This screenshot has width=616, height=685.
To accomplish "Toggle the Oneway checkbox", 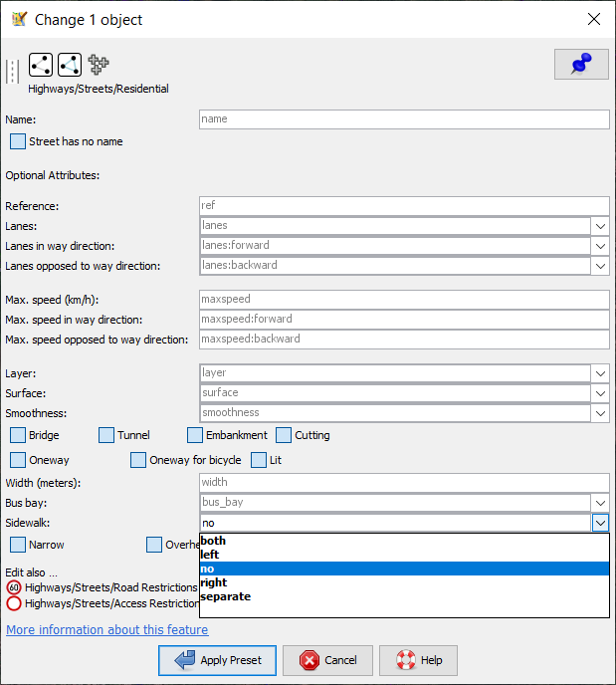I will tap(18, 460).
